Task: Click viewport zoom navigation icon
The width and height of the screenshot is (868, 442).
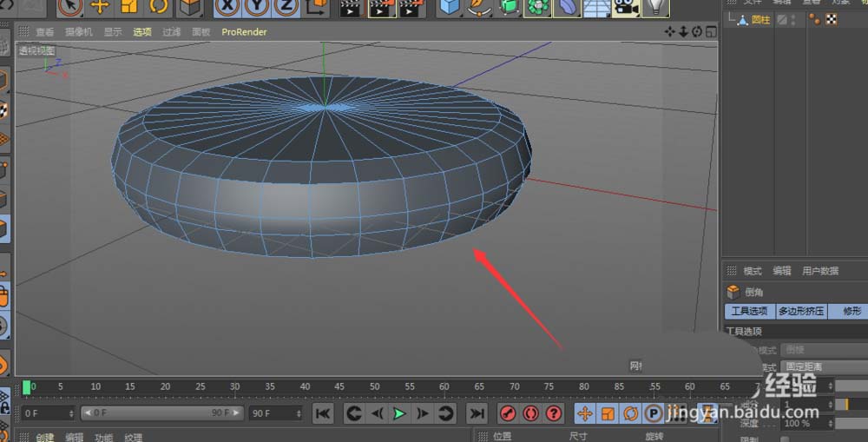Action: (684, 31)
